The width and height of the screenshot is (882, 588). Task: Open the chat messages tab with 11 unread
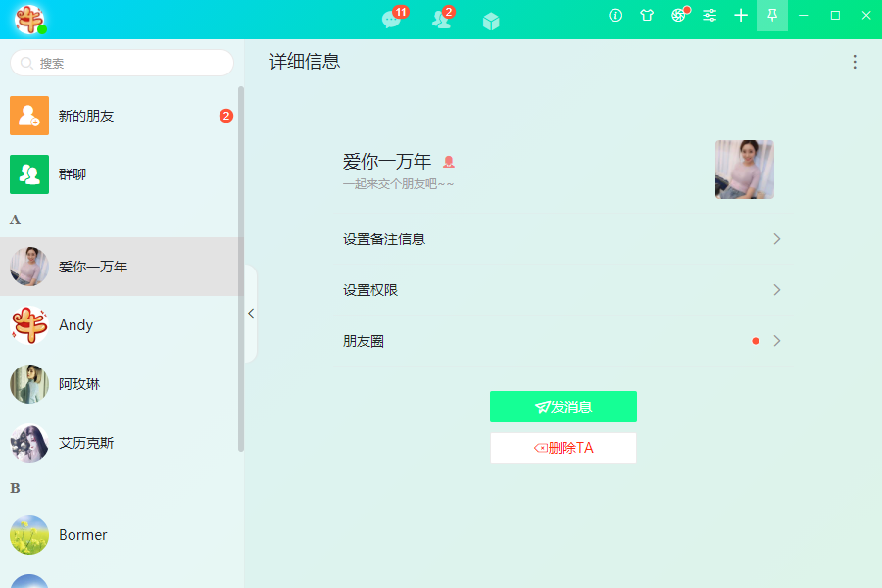tap(394, 19)
